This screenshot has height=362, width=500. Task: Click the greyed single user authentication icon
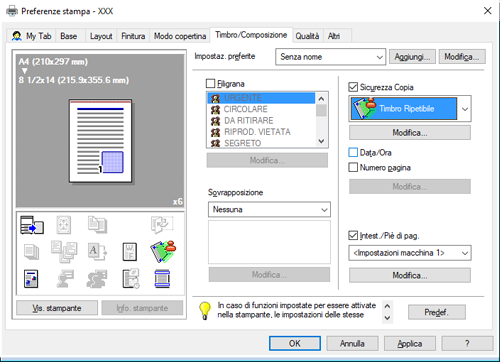65,279
